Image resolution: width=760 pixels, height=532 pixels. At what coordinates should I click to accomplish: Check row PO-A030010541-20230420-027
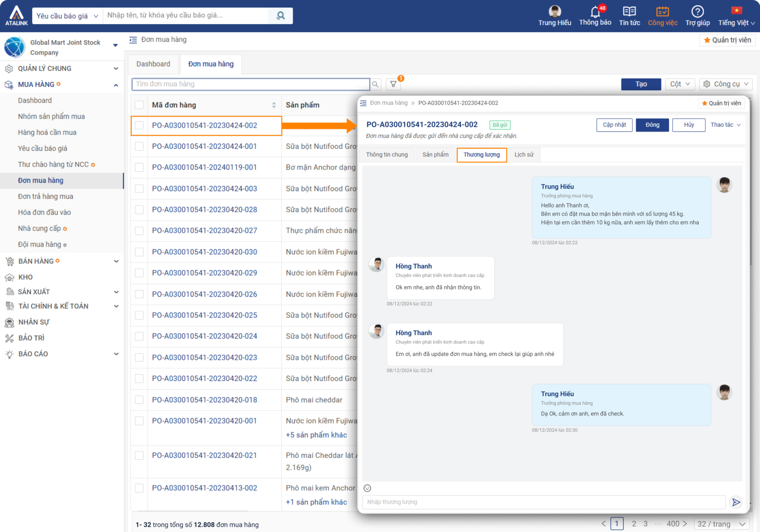click(x=139, y=231)
